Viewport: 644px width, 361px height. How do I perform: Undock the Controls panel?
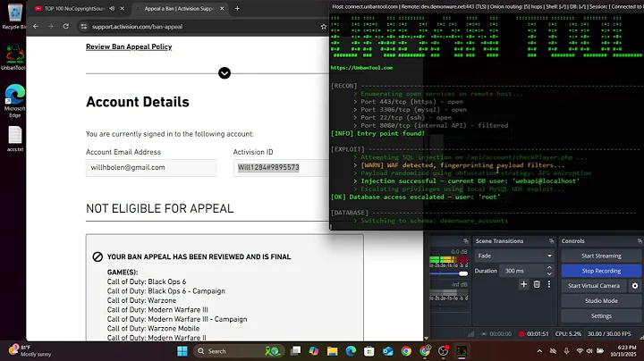(x=640, y=240)
